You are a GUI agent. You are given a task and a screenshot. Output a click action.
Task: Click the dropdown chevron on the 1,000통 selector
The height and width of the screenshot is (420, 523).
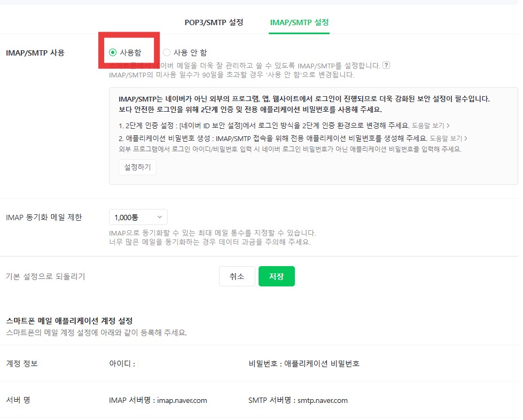pyautogui.click(x=161, y=217)
